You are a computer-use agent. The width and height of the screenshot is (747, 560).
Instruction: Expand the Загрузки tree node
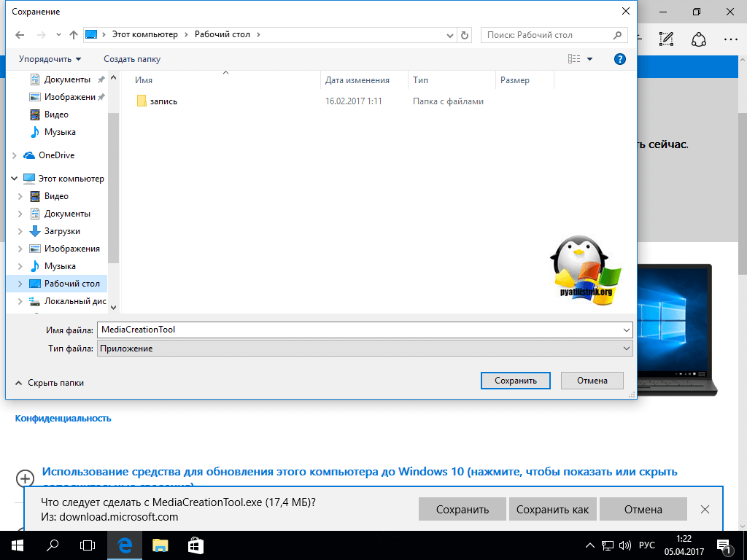point(20,231)
